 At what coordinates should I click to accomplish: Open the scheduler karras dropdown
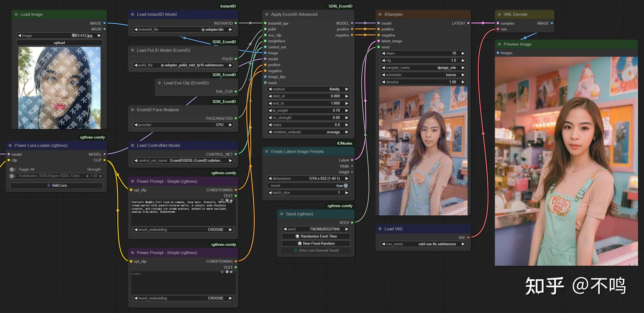coord(423,75)
